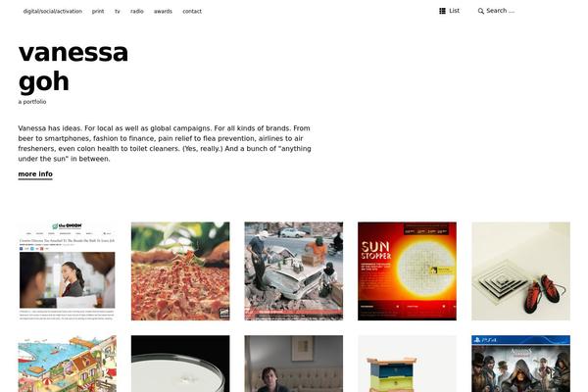Toggle the List view label

coord(454,11)
